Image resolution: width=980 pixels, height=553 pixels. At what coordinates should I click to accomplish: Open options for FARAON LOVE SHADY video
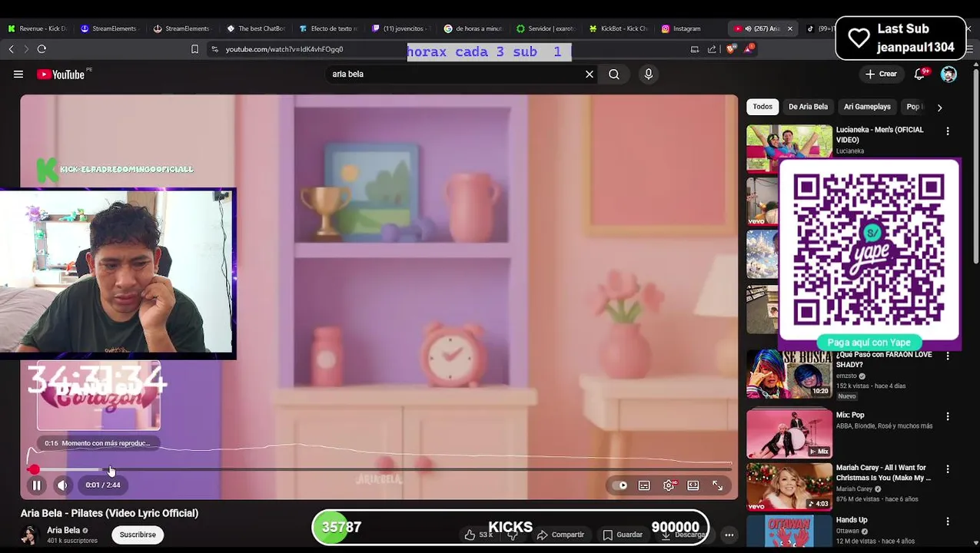point(948,356)
